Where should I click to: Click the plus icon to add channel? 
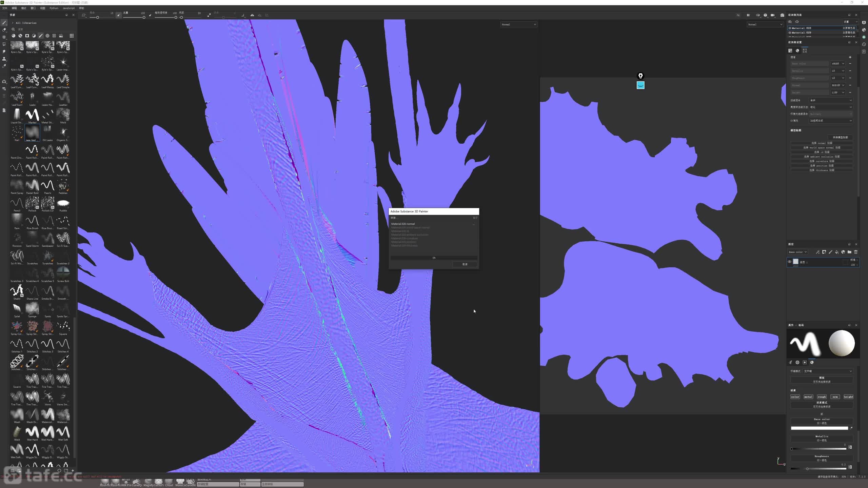coord(850,57)
